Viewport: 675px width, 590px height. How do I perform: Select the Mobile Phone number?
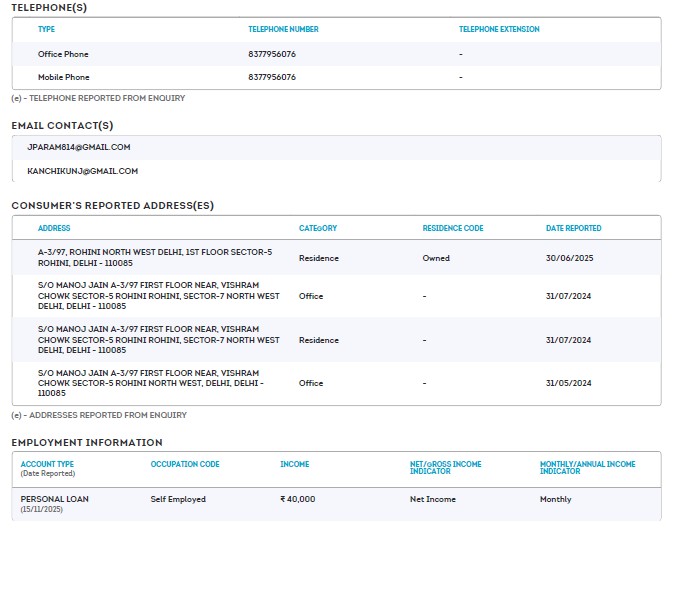coord(272,77)
